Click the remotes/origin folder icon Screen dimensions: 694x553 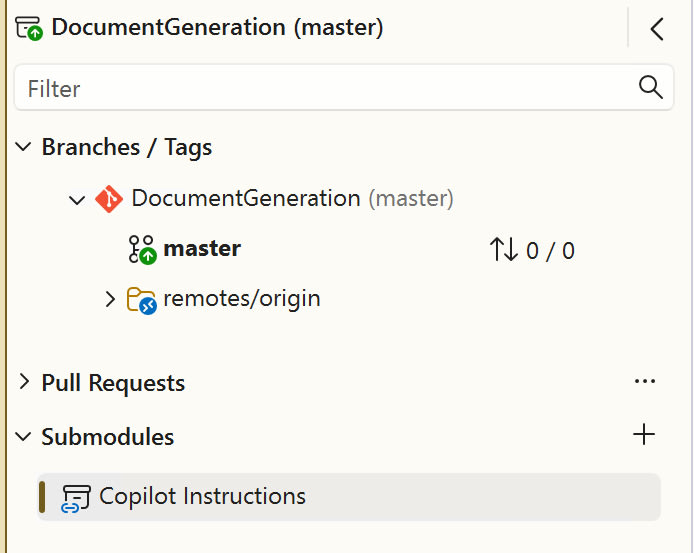142,301
